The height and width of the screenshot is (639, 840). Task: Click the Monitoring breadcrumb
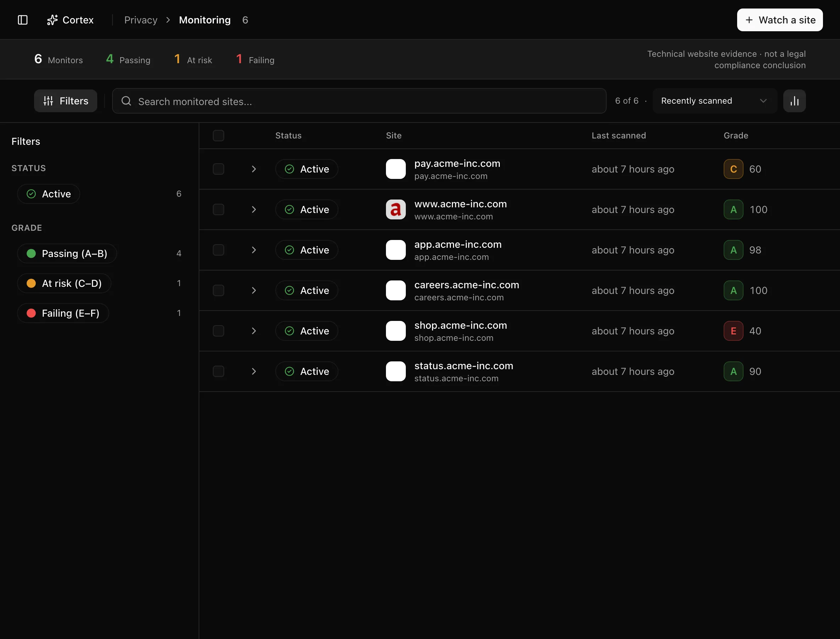[x=205, y=20]
